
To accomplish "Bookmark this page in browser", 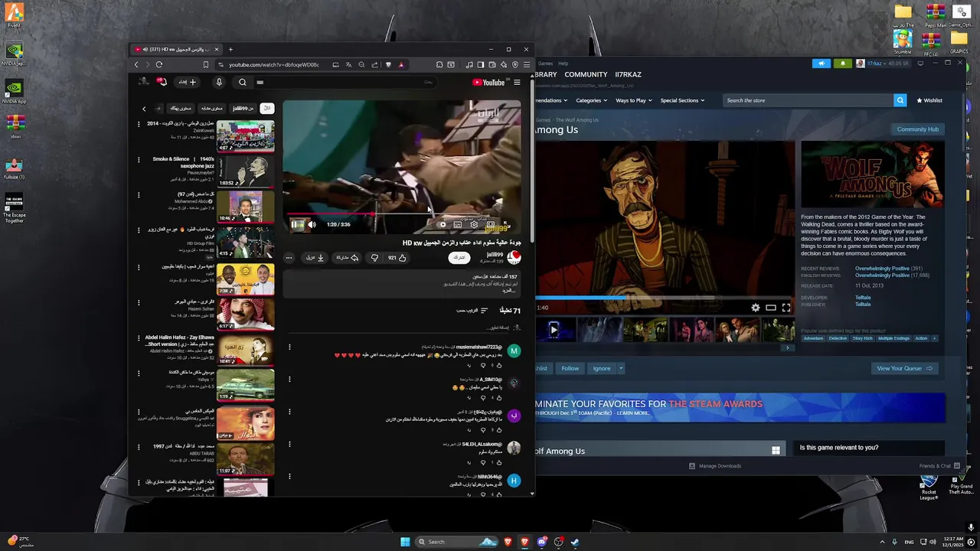I will (x=205, y=65).
